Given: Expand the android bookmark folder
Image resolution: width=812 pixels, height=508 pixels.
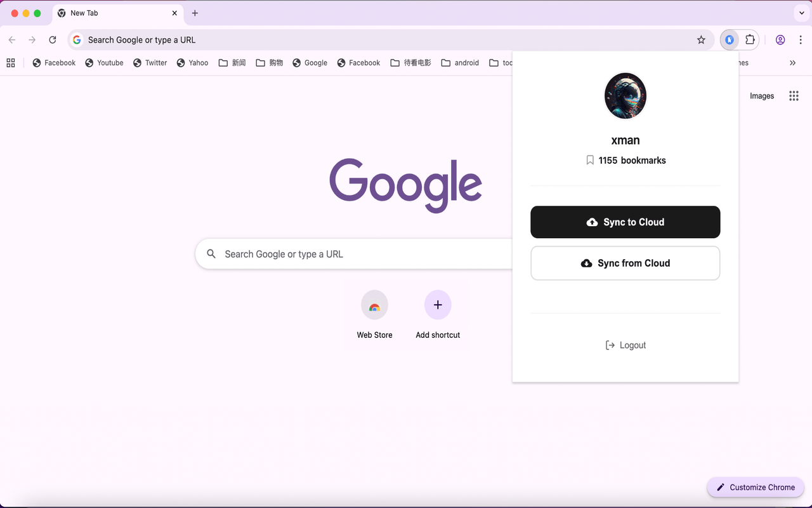Looking at the screenshot, I should [x=461, y=63].
